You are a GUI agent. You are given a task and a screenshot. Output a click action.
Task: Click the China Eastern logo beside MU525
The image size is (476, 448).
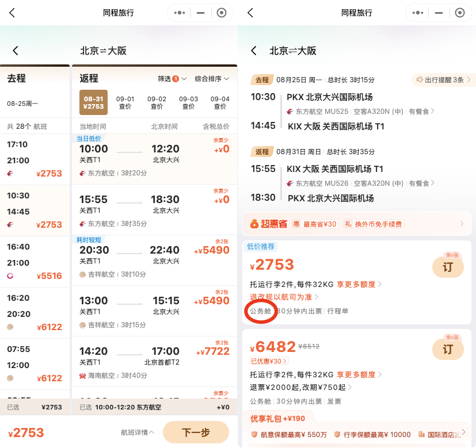(x=290, y=112)
